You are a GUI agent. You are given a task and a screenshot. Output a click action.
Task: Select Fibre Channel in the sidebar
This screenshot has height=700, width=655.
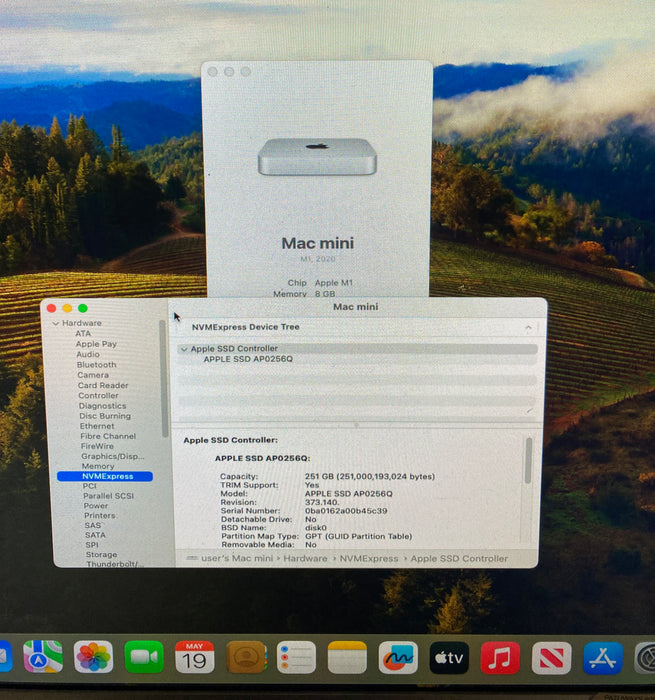click(108, 436)
